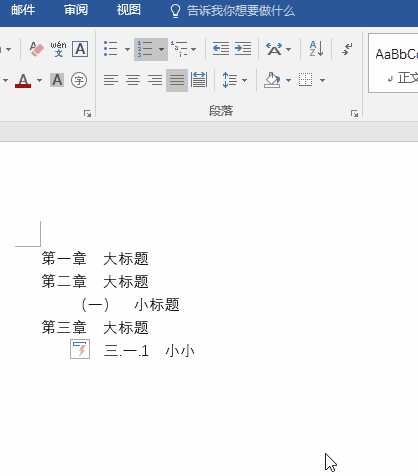Toggle Justify alignment

177,80
